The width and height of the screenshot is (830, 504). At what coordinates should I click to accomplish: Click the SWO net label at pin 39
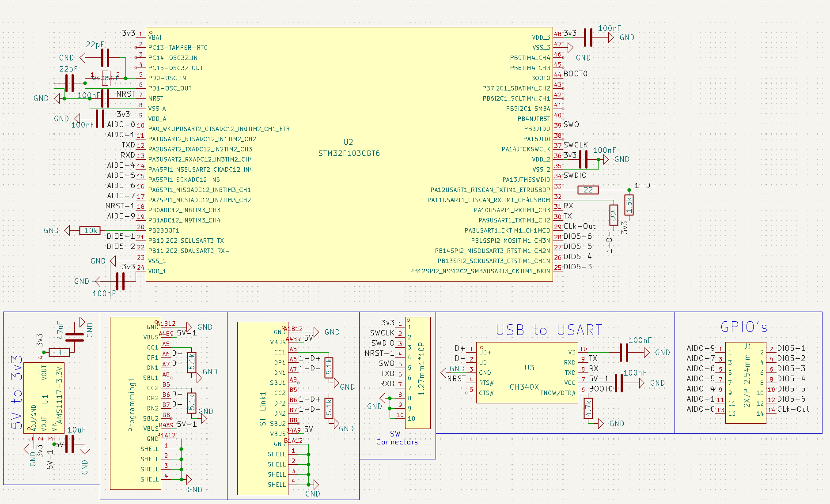click(571, 124)
